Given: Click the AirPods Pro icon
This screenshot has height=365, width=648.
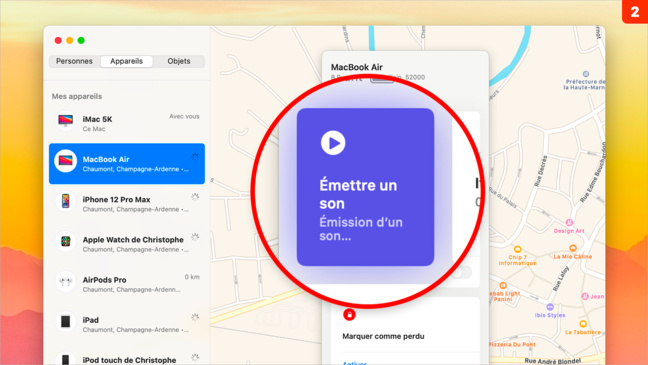Looking at the screenshot, I should click(65, 282).
